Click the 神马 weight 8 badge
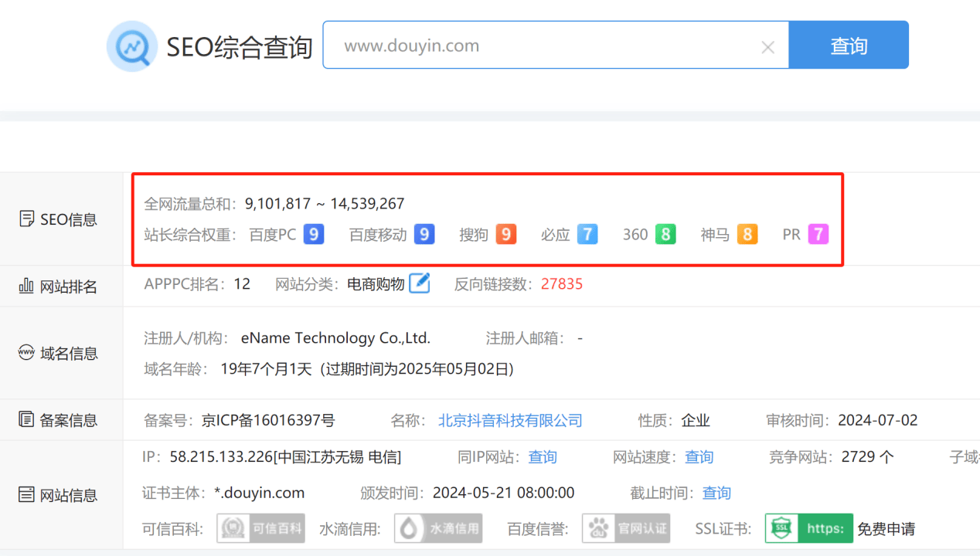This screenshot has height=556, width=980. coord(747,234)
